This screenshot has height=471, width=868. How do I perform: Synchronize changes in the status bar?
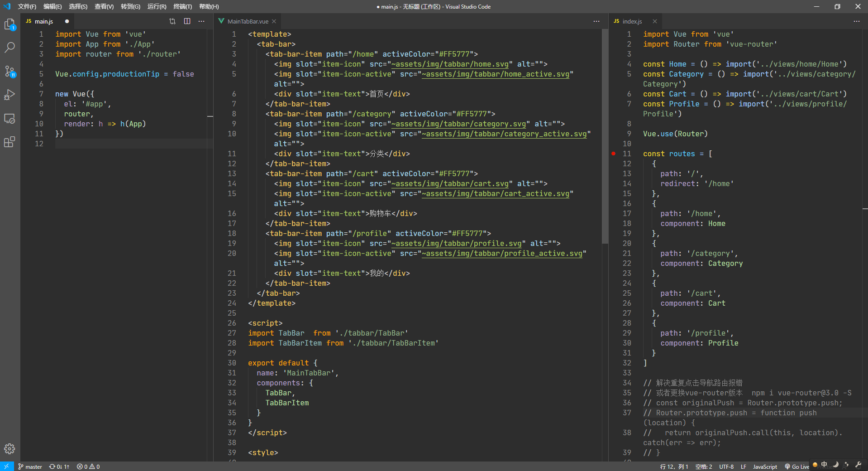click(59, 466)
